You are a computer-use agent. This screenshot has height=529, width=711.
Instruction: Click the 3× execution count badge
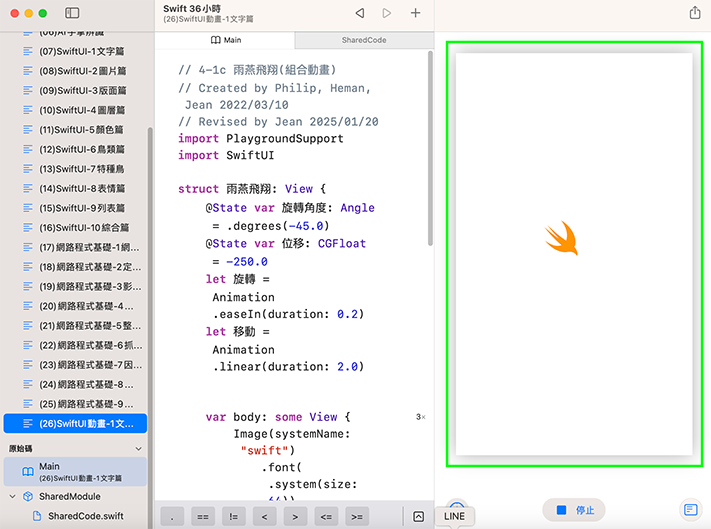point(420,417)
